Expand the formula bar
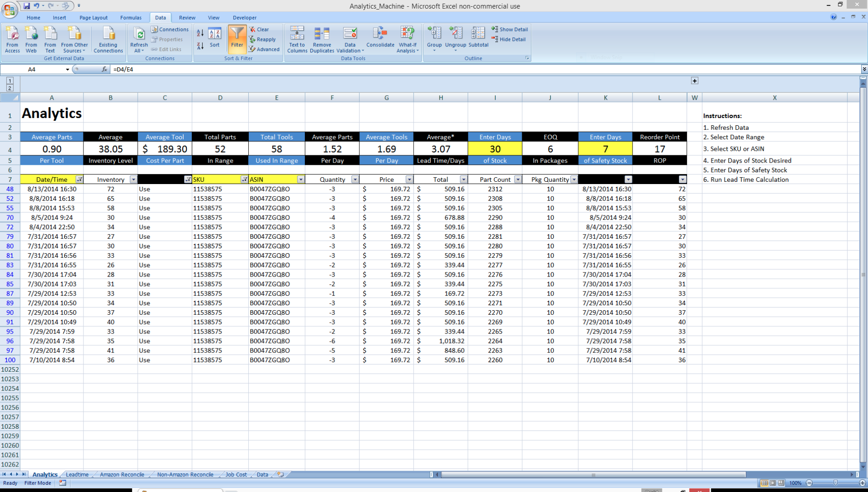The image size is (868, 492). pyautogui.click(x=864, y=69)
